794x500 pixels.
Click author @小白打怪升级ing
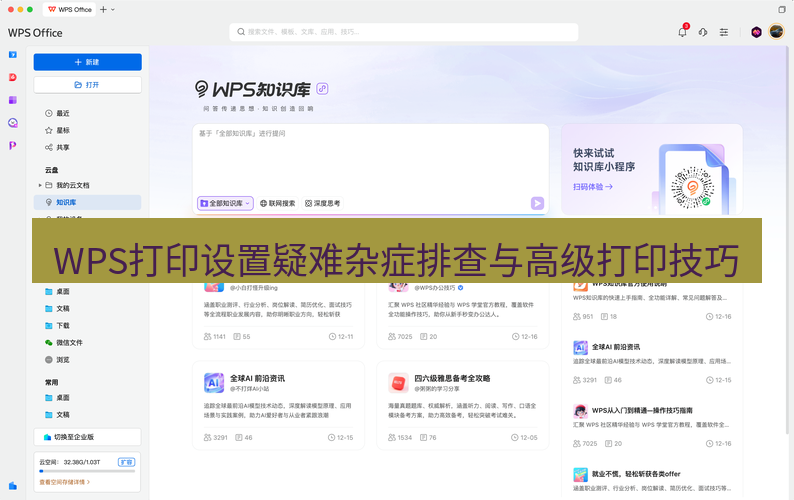[x=254, y=288]
